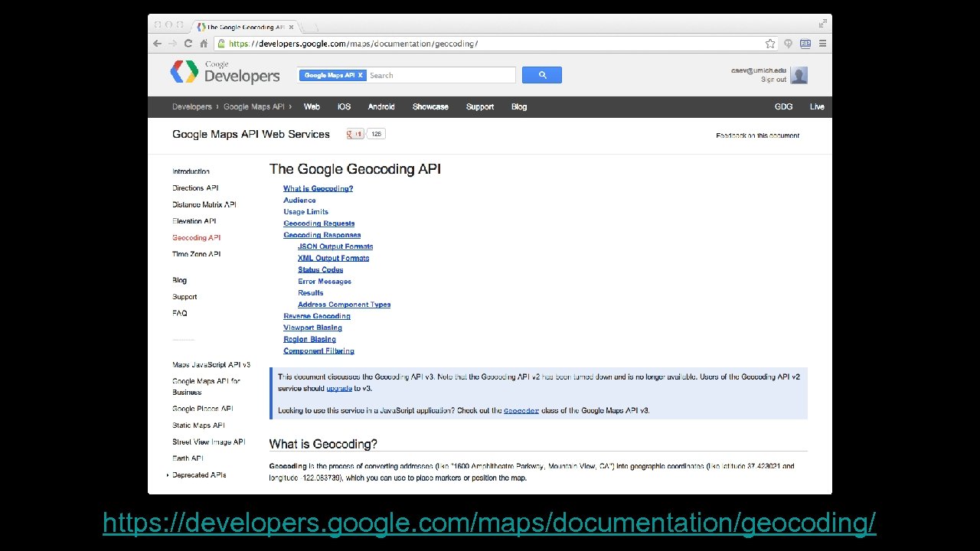Open Blog in the dark nav bar
The width and height of the screenshot is (980, 551).
[x=519, y=107]
